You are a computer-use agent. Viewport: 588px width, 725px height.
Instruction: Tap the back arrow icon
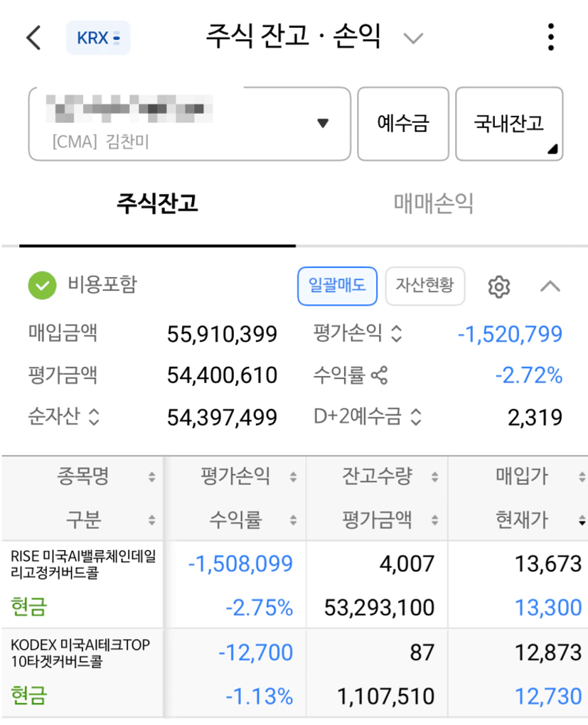(33, 38)
